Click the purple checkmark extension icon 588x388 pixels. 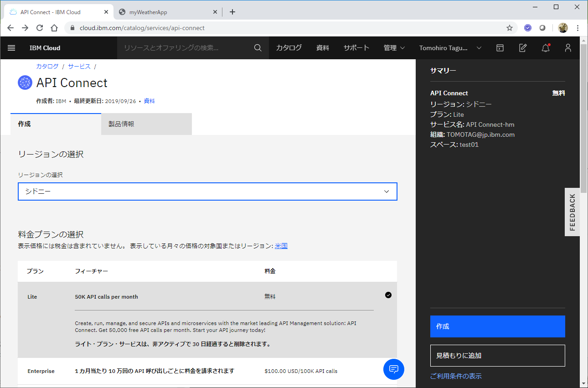coord(528,28)
